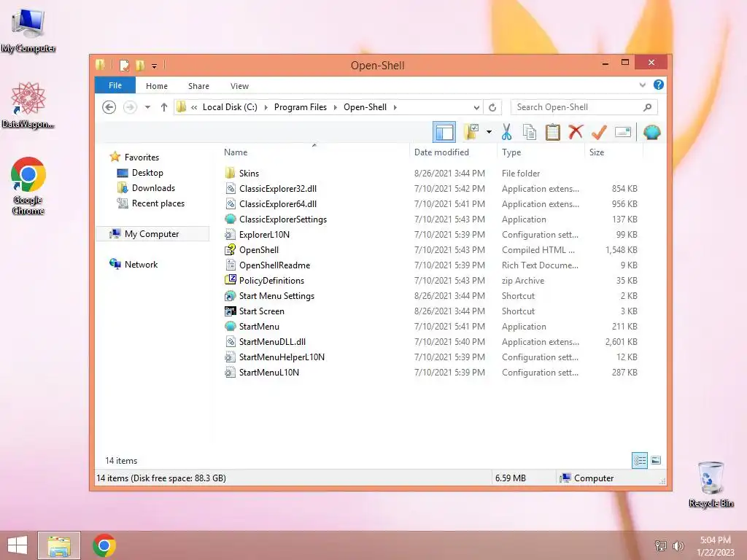The width and height of the screenshot is (747, 560).
Task: Select ClassicExplorer32.dll file
Action: 270,189
